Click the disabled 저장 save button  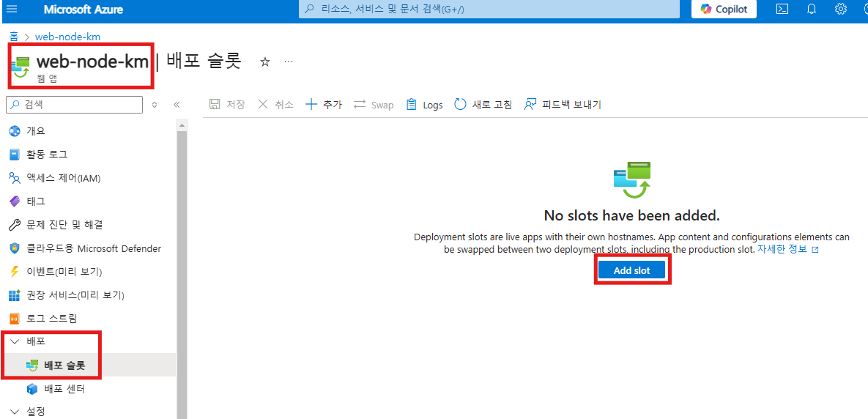[x=227, y=105]
